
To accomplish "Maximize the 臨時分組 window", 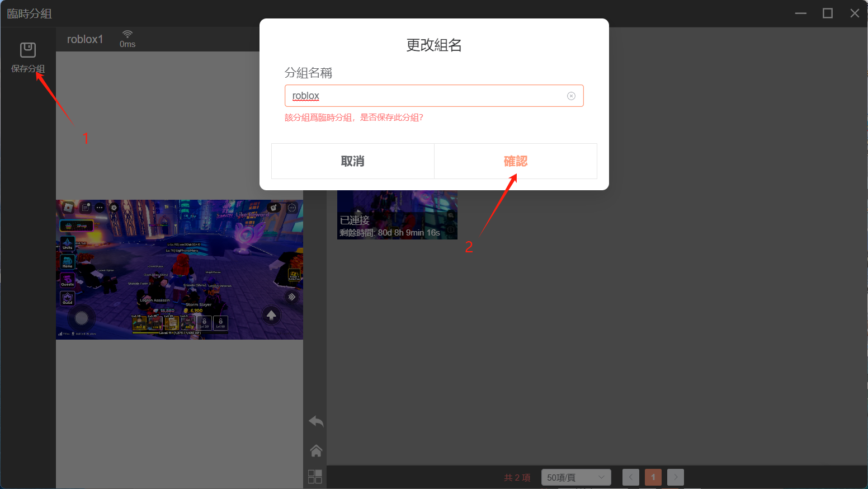I will pyautogui.click(x=828, y=13).
